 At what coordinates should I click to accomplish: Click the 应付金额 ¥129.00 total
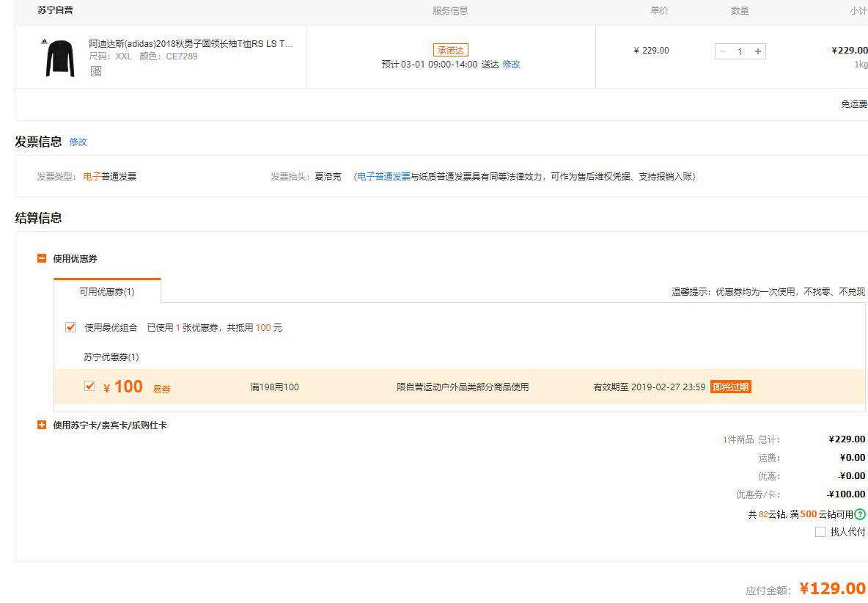pyautogui.click(x=806, y=588)
